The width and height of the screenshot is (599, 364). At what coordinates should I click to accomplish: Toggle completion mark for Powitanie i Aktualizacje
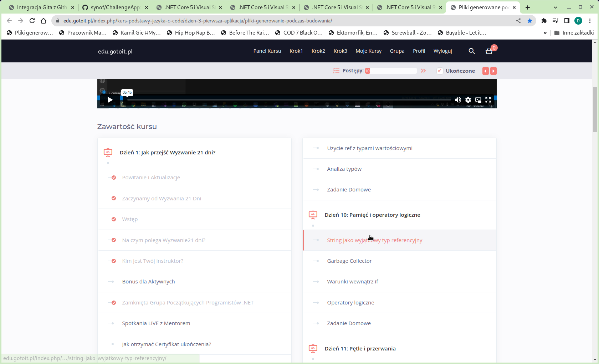pos(114,178)
